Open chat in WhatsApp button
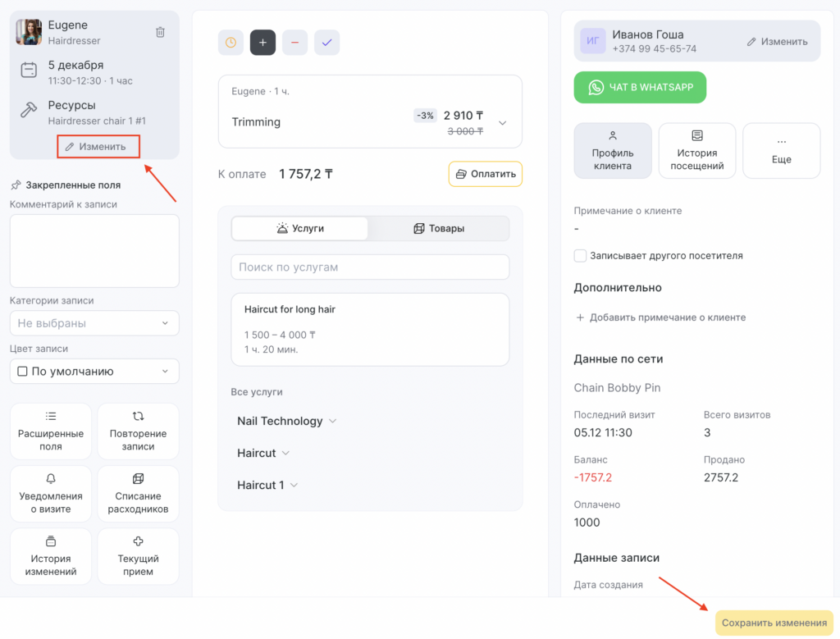 point(640,87)
